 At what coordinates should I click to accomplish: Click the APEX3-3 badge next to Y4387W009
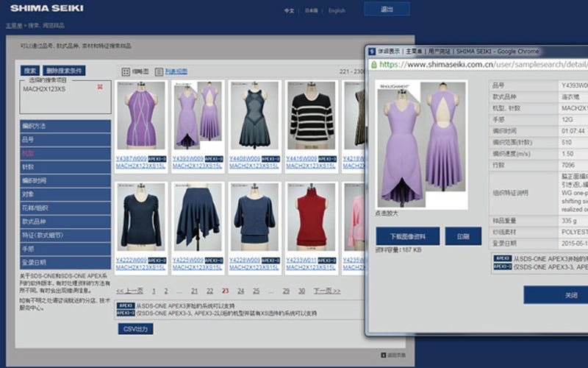(x=157, y=159)
